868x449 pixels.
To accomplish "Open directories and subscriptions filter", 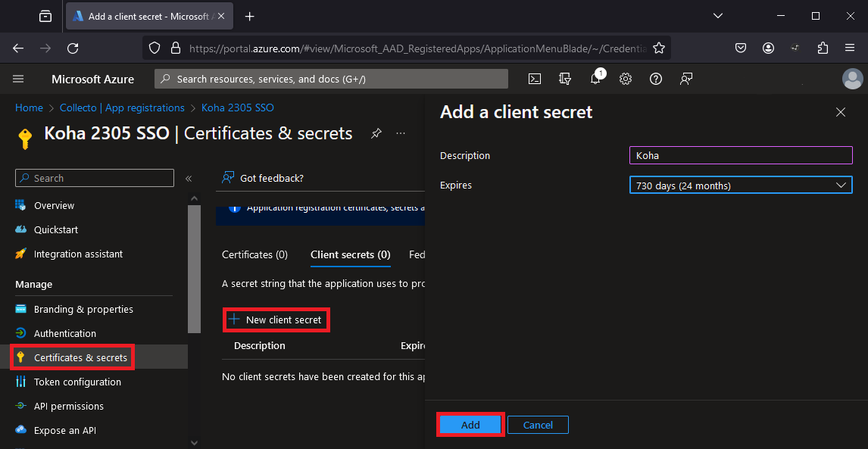I will tap(564, 79).
